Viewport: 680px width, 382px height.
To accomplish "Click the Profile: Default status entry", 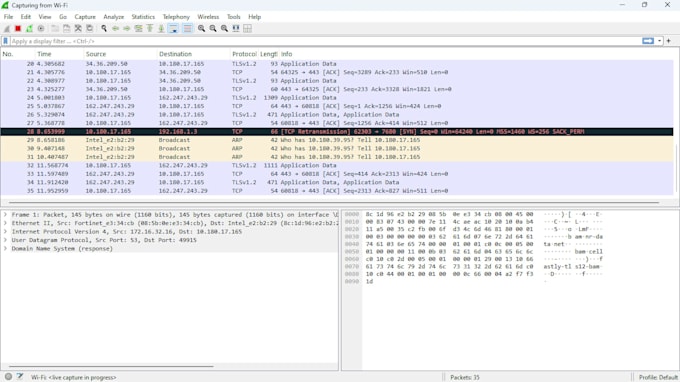I will click(657, 377).
